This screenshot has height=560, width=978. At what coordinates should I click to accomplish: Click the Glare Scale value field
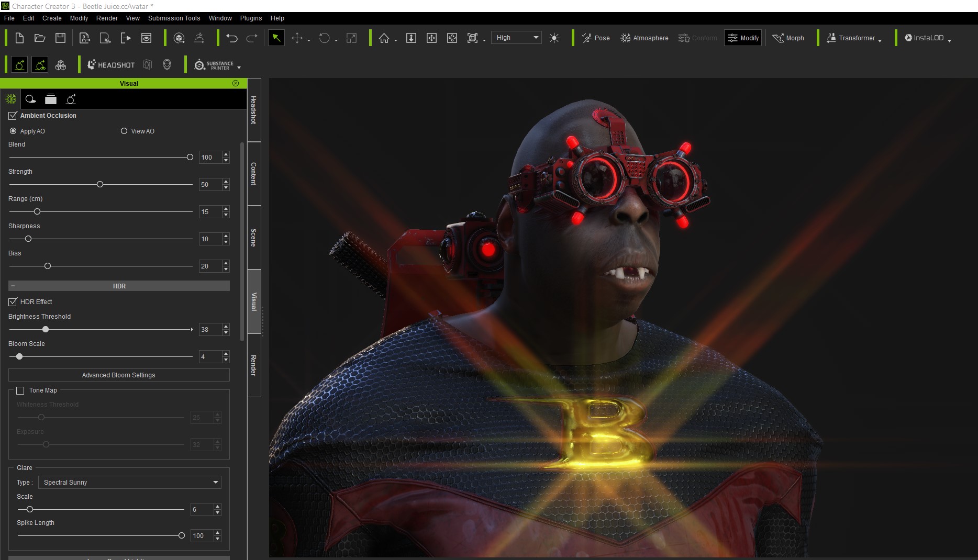(x=202, y=509)
